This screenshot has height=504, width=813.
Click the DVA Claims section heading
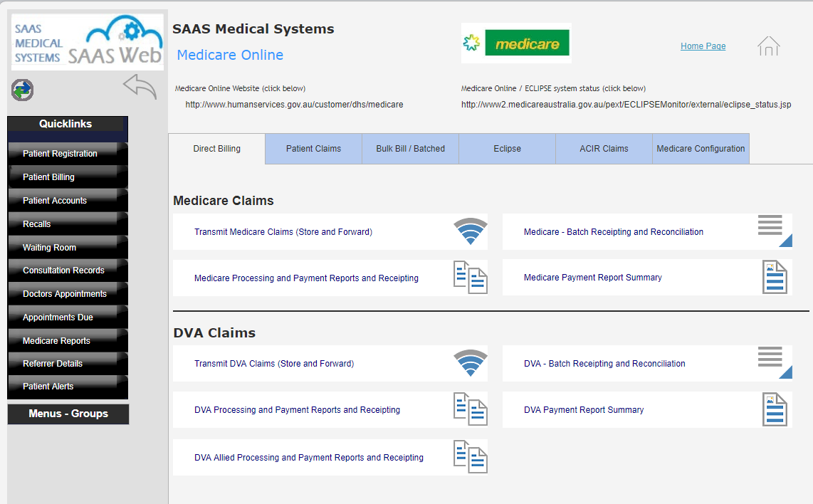[x=215, y=333]
